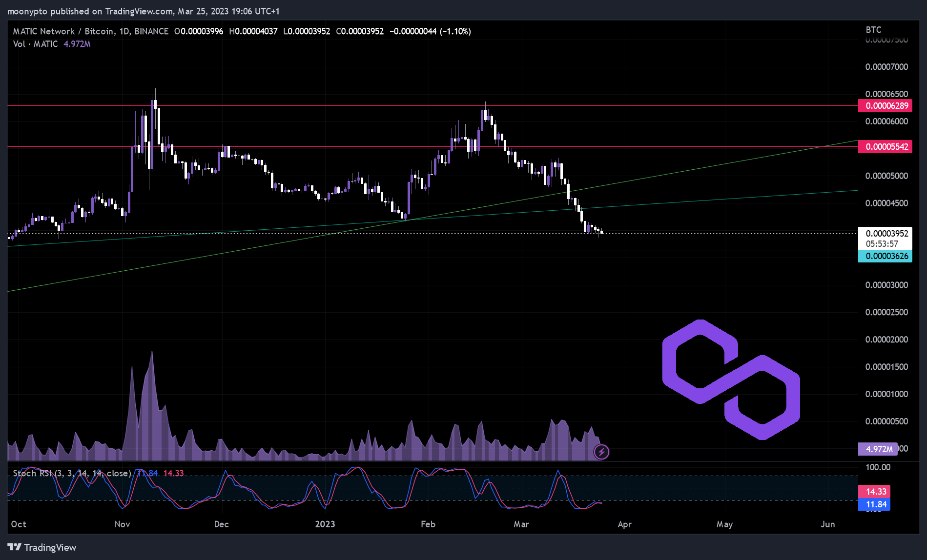Click the purple lightning bolt volume icon
Image resolution: width=927 pixels, height=560 pixels.
pos(601,452)
